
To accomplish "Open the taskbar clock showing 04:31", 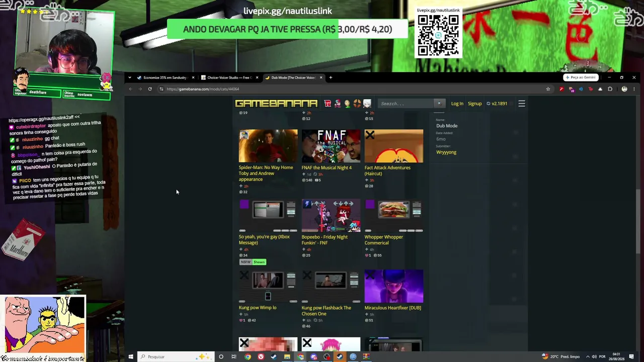I will tap(616, 357).
